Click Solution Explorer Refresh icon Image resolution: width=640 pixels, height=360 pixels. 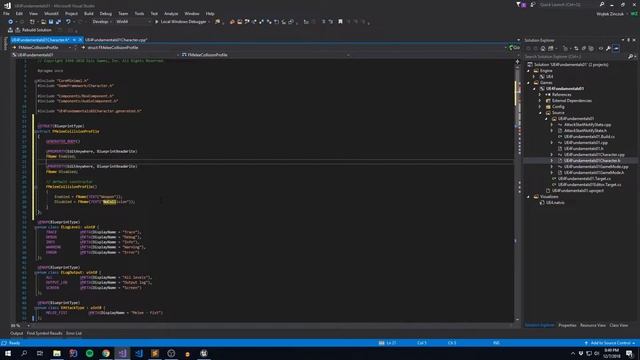click(x=576, y=49)
